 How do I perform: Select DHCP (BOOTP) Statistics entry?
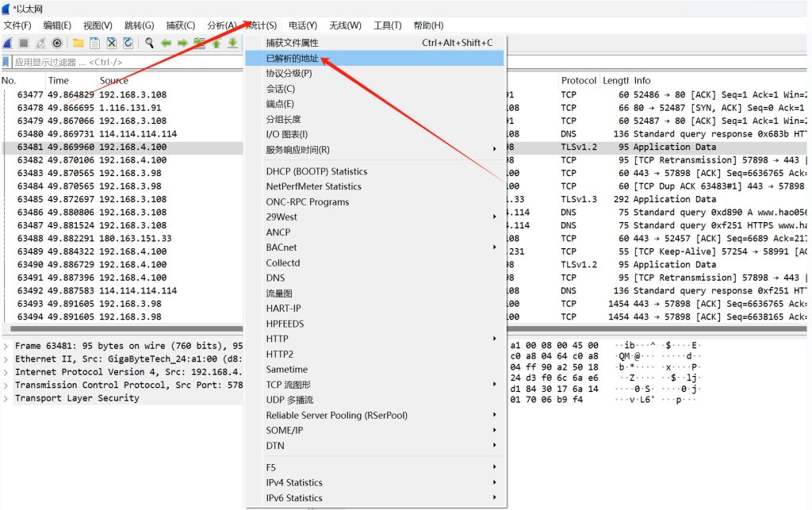point(374,171)
